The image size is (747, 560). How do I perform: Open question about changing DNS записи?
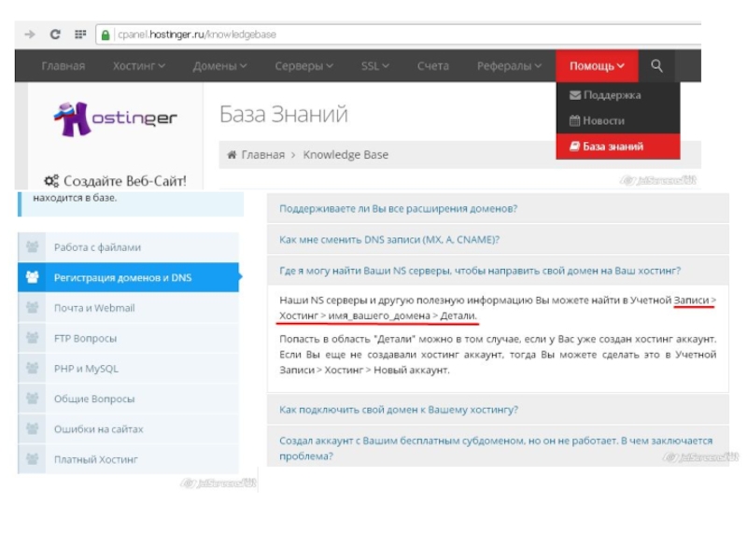coord(389,240)
